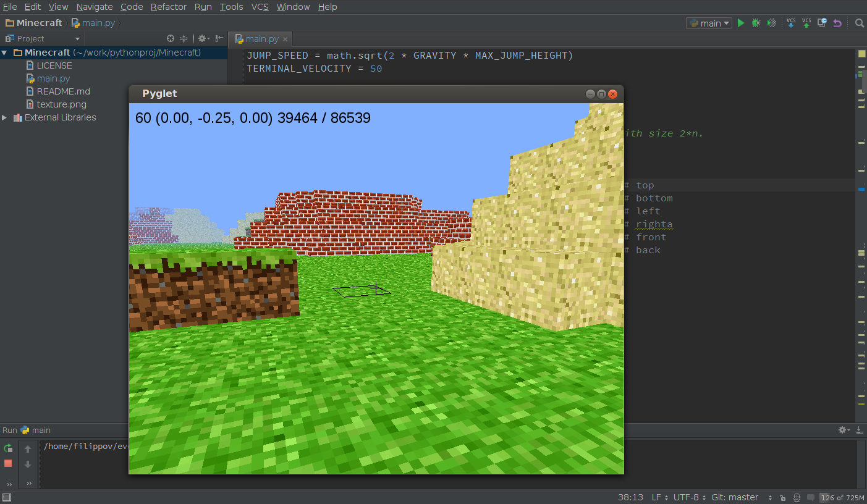The height and width of the screenshot is (504, 867).
Task: Click memory indicator 126 of 725M
Action: [x=842, y=498]
